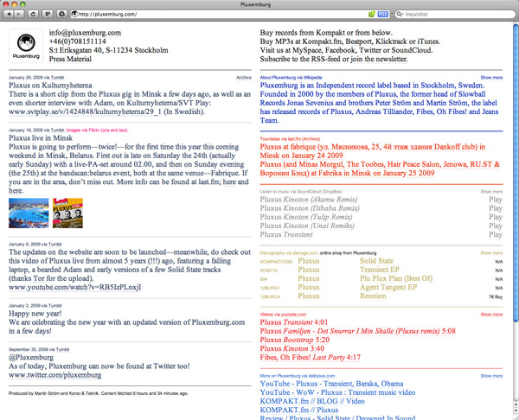
Task: Open the Press Material link
Action: pos(70,59)
